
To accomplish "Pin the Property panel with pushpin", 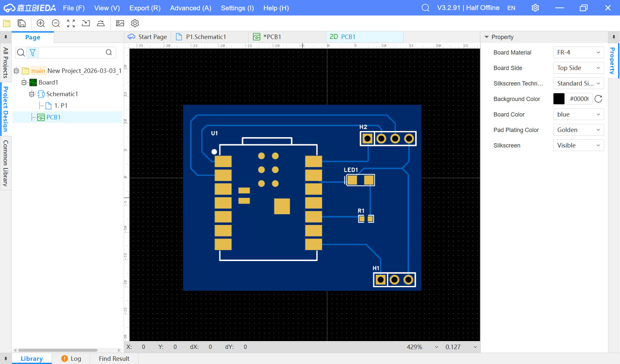I will 614,37.
